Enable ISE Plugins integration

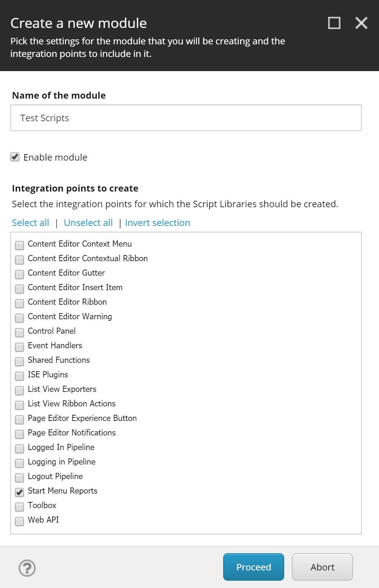(19, 376)
